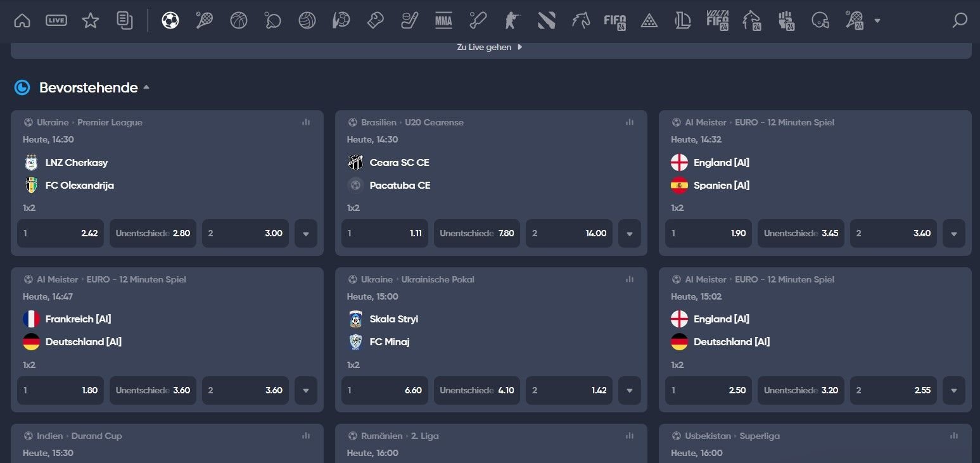Select the MMA sport icon
This screenshot has height=463, width=980.
pos(444,21)
